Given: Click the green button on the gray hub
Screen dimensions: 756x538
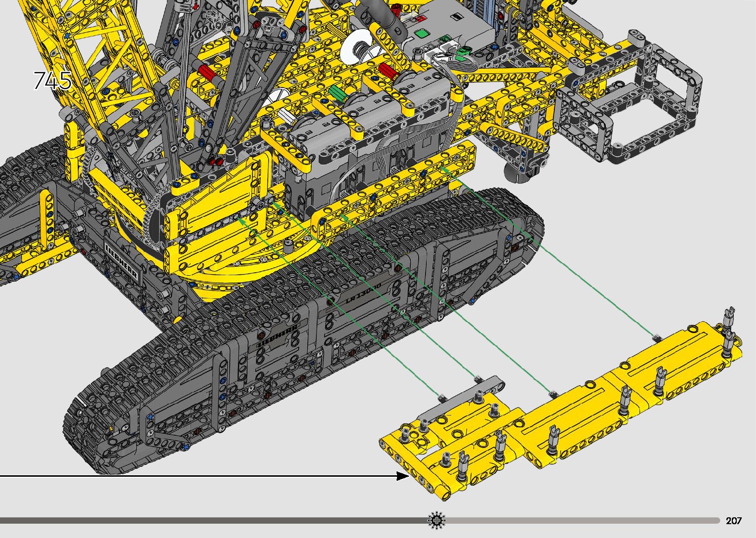Looking at the screenshot, I should point(421,35).
